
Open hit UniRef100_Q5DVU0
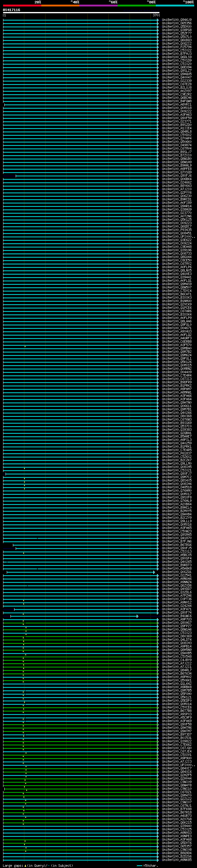coord(176,26)
